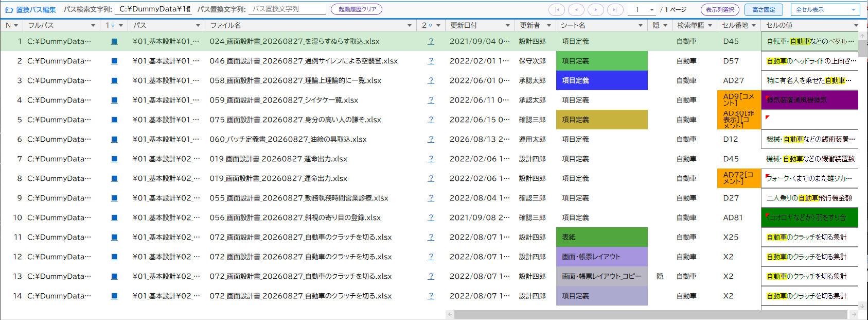Select the cell address X25
This screenshot has width=868, height=320.
click(731, 237)
